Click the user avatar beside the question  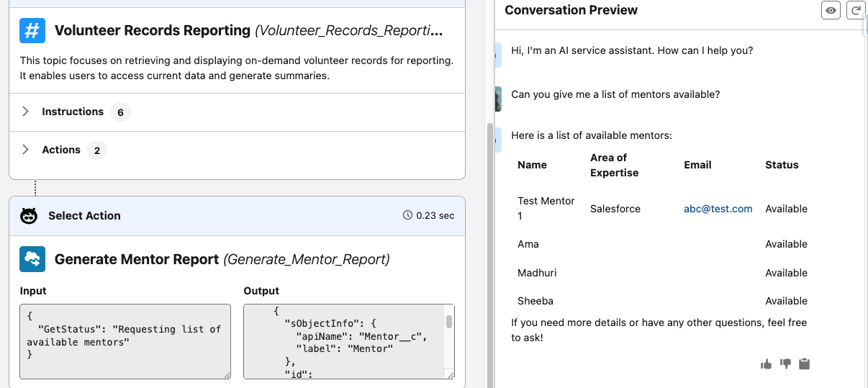click(497, 99)
